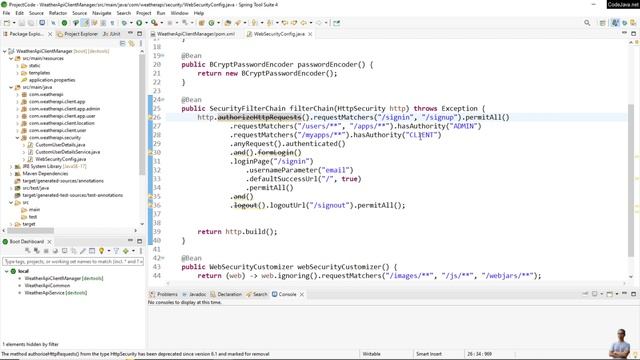The height and width of the screenshot is (360, 640).
Task: Switch to the Java perspective icon
Action: (615, 23)
